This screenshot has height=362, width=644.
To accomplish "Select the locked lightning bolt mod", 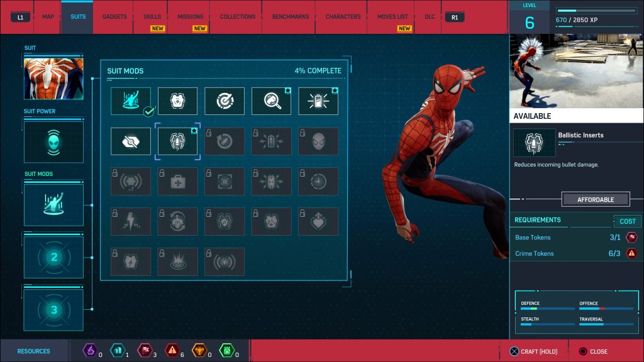I will [x=131, y=221].
